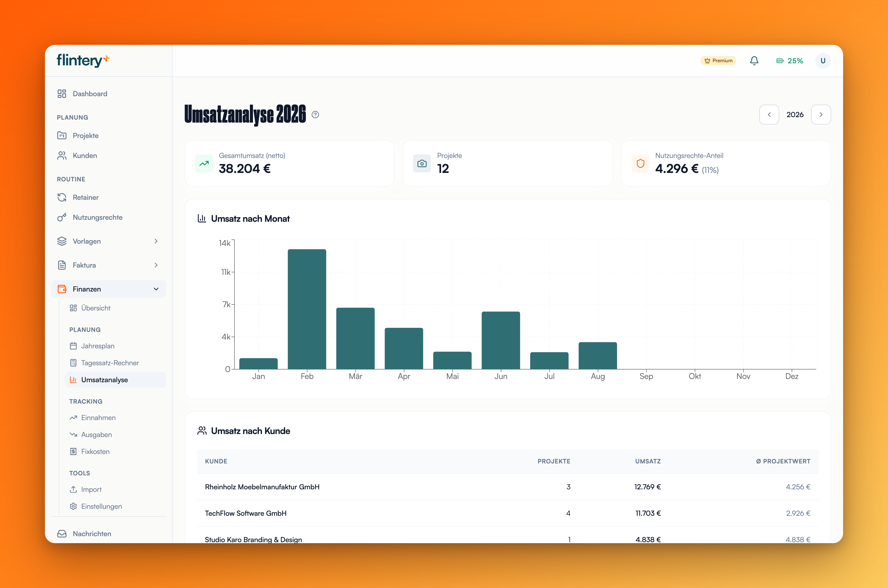Screen dimensions: 888x588
Task: Expand the Vorlagen menu chevron
Action: coord(156,241)
